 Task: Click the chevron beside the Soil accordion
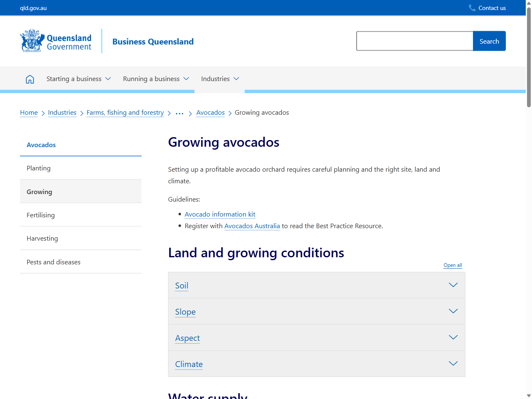click(453, 285)
